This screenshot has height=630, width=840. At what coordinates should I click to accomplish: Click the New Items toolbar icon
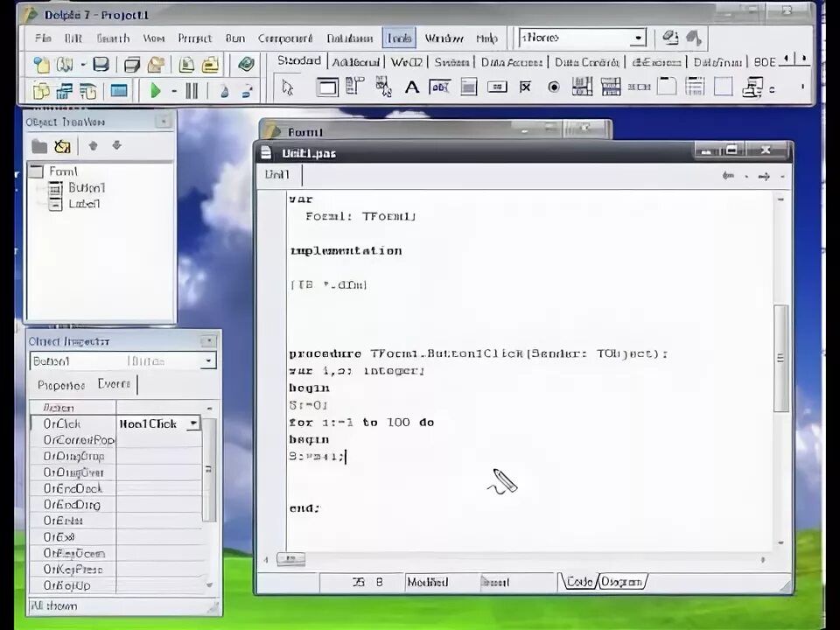coord(41,65)
